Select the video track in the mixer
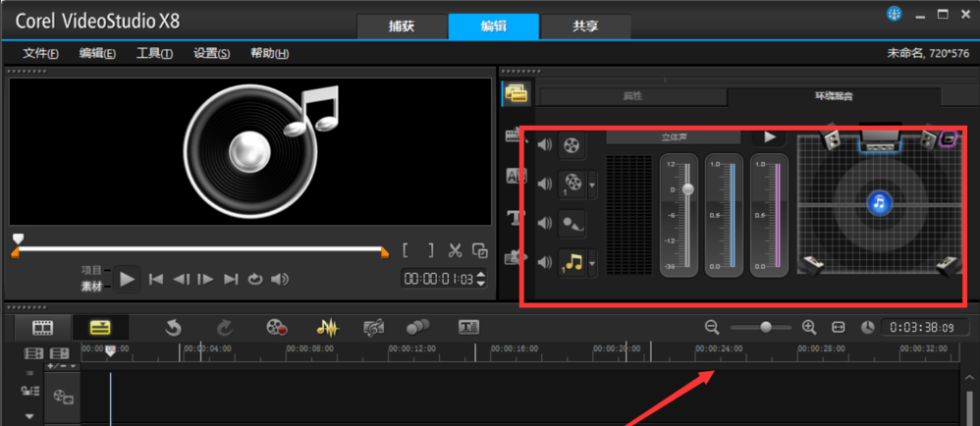This screenshot has height=426, width=980. click(572, 145)
